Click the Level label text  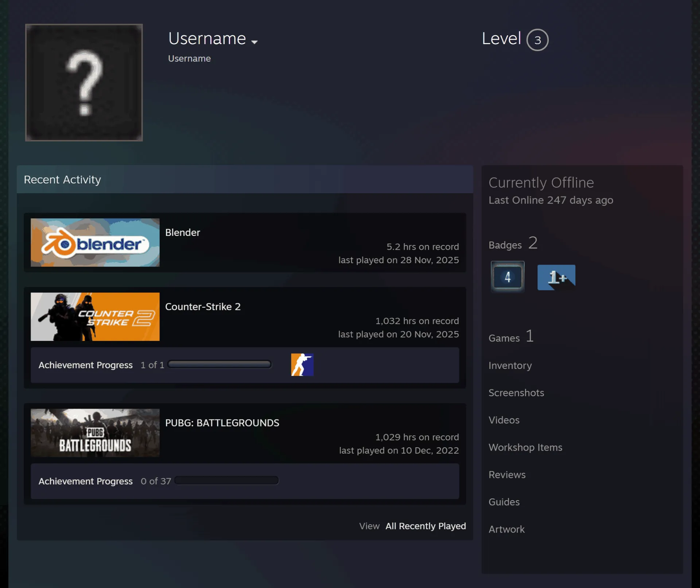[501, 39]
